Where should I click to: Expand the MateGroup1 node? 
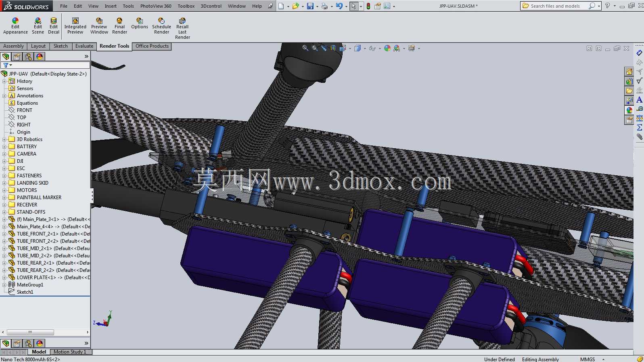(4, 285)
